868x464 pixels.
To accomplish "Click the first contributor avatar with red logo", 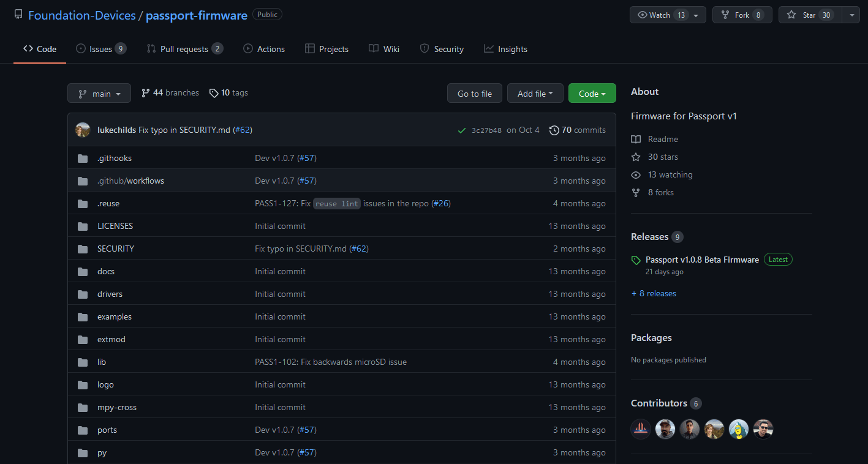I will [x=641, y=429].
